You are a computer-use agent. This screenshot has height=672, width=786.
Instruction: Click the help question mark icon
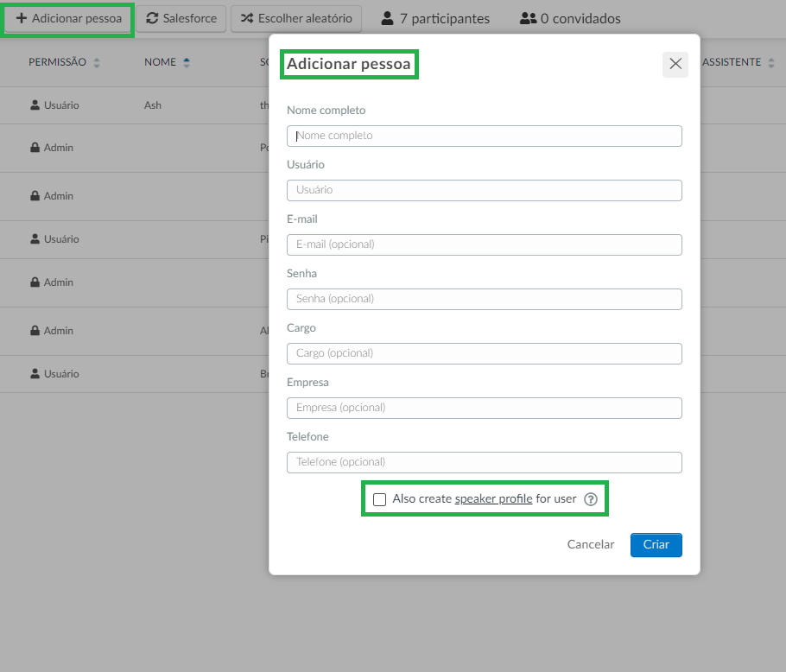point(591,499)
